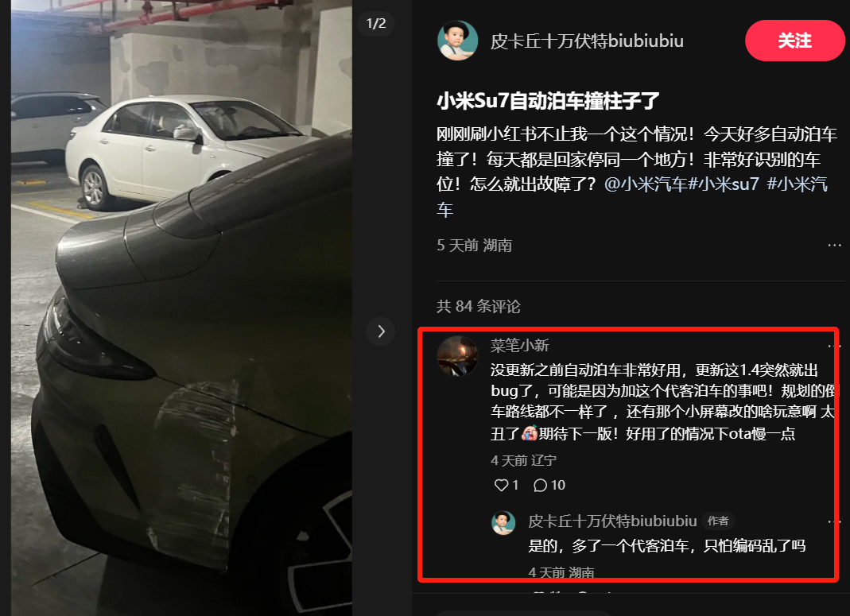Open commenter name 菜笔小新
The width and height of the screenshot is (850, 616).
[x=520, y=346]
